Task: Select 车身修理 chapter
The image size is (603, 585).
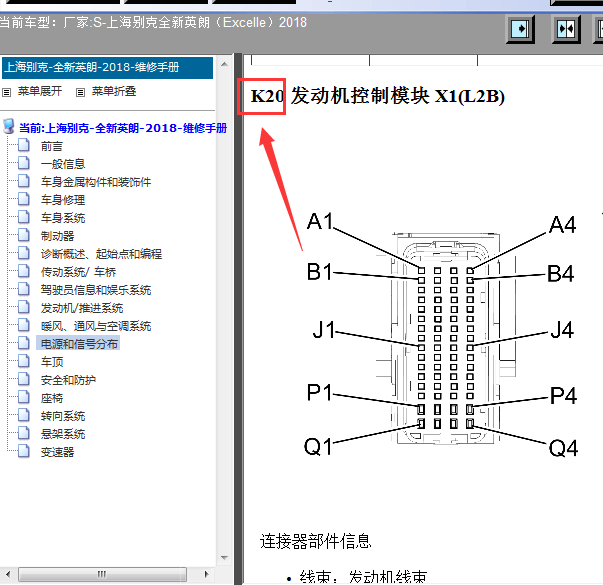Action: click(63, 200)
